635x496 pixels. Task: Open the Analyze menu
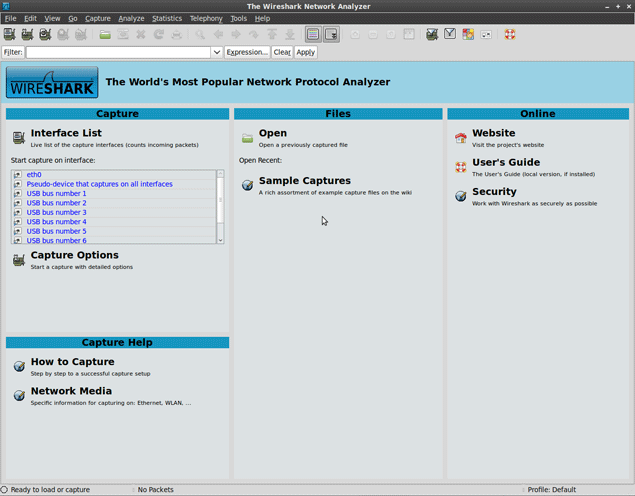(x=131, y=18)
